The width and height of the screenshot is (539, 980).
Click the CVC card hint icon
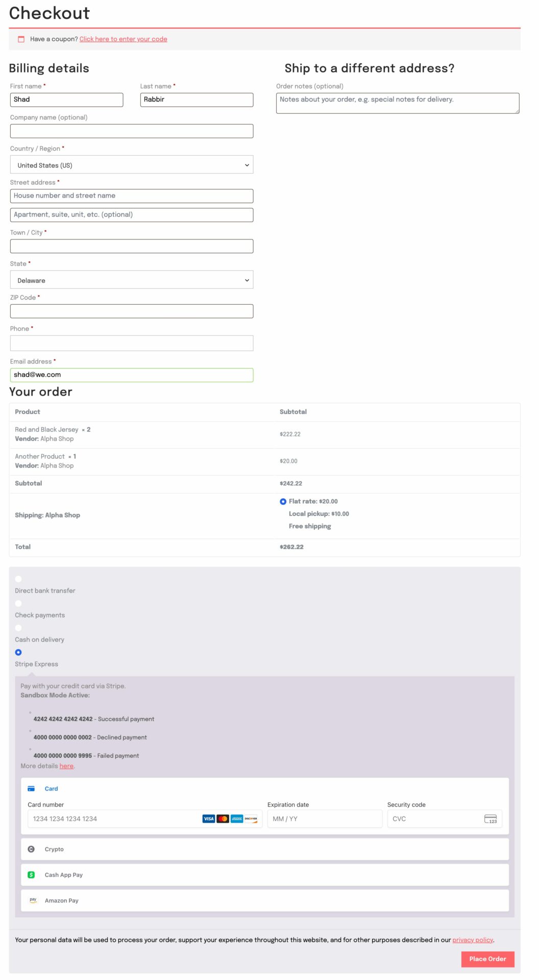pyautogui.click(x=490, y=819)
